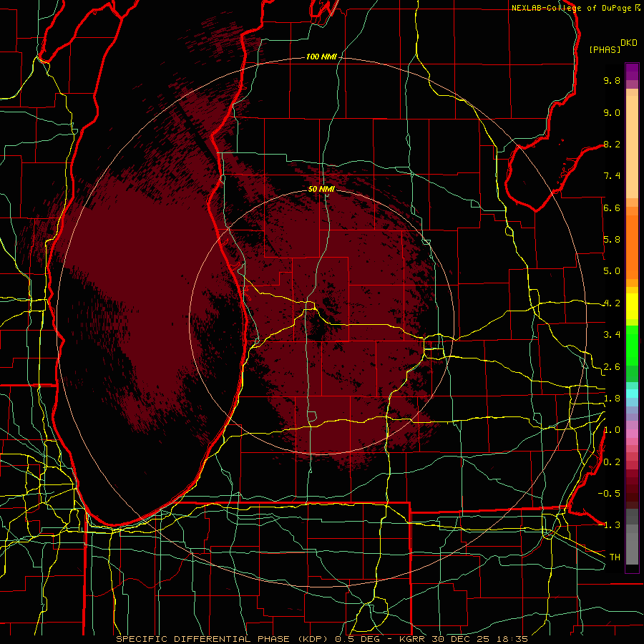Click the 8.2 scale value
The height and width of the screenshot is (644, 644).
[x=612, y=144]
